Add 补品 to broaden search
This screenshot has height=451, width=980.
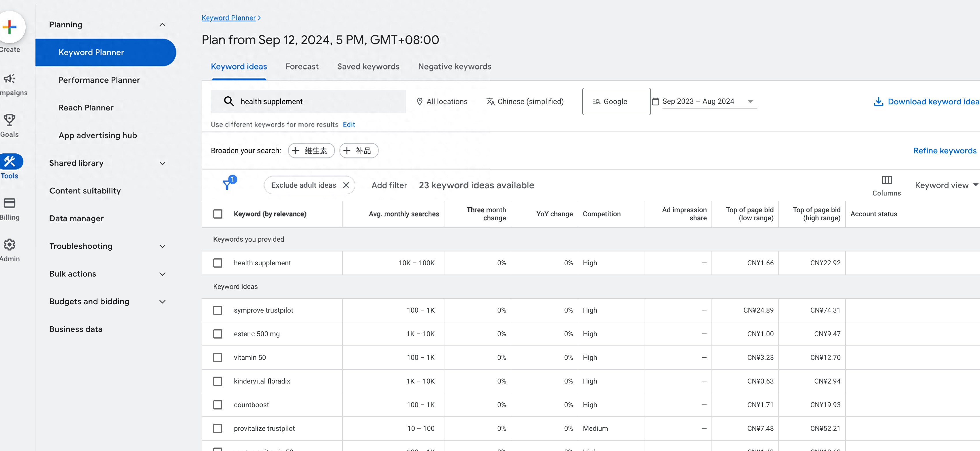click(x=359, y=151)
